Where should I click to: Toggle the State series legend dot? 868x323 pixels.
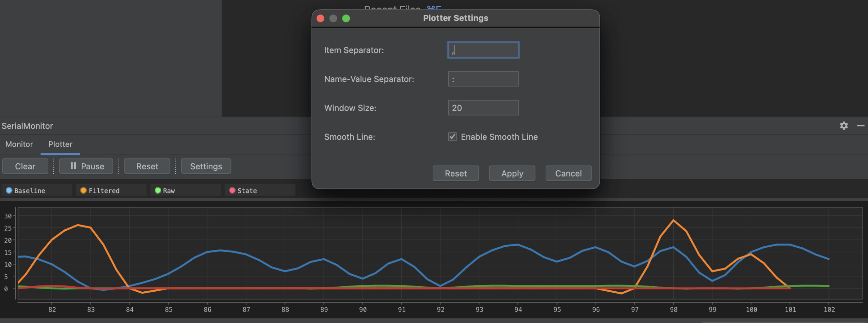tap(232, 190)
